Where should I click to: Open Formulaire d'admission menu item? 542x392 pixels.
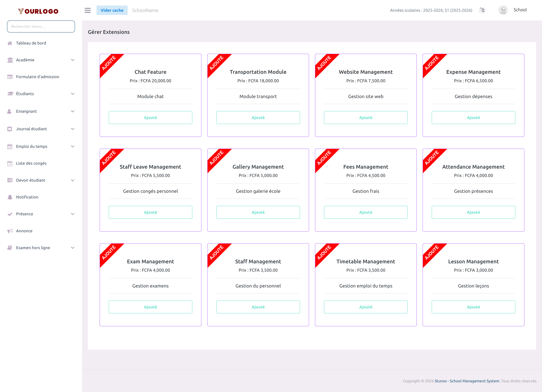38,77
